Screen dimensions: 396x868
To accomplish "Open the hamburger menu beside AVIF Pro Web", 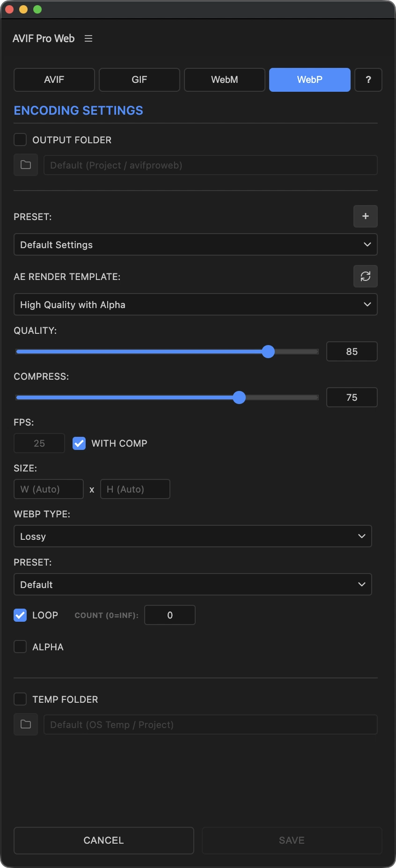I will tap(88, 38).
